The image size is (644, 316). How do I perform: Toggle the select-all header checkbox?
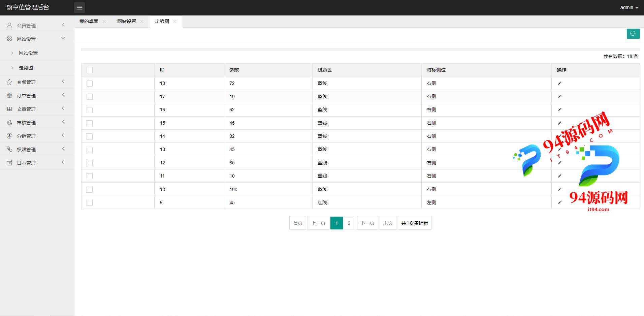coord(90,70)
